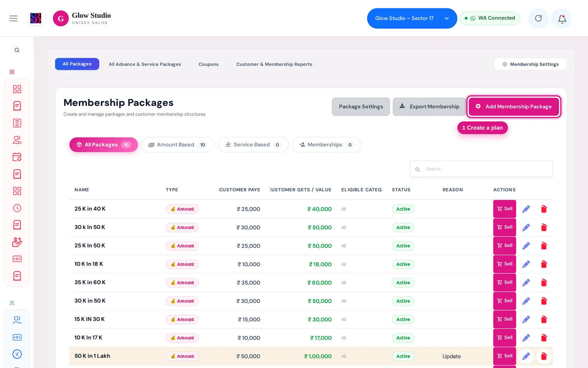Viewport: 588px width, 368px height.
Task: Open the hamburger menu
Action: click(14, 18)
